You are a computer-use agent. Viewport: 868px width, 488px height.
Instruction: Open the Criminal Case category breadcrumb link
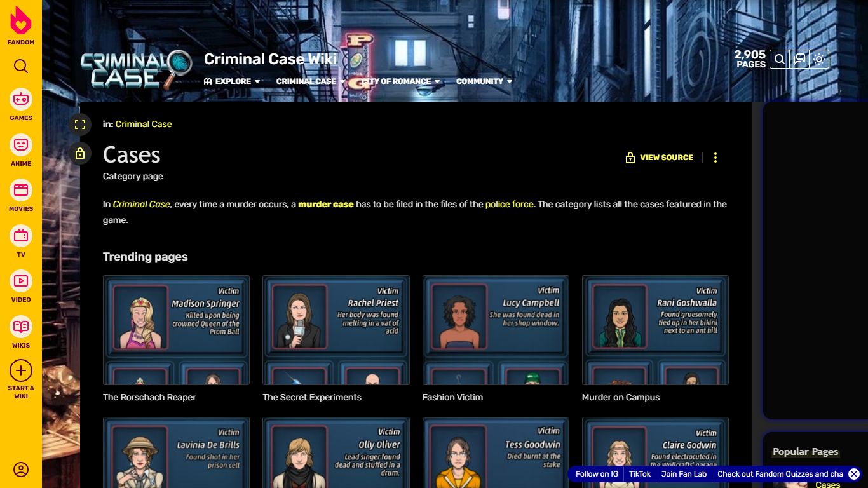(x=144, y=124)
